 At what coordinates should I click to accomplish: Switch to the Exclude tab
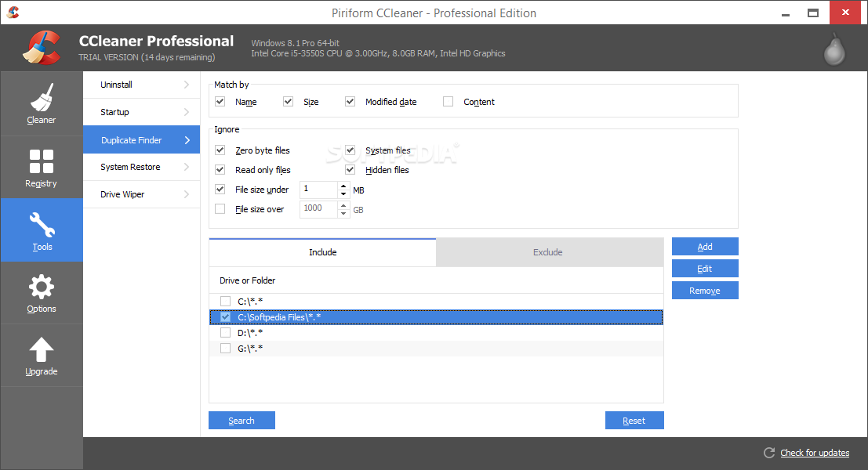tap(550, 252)
